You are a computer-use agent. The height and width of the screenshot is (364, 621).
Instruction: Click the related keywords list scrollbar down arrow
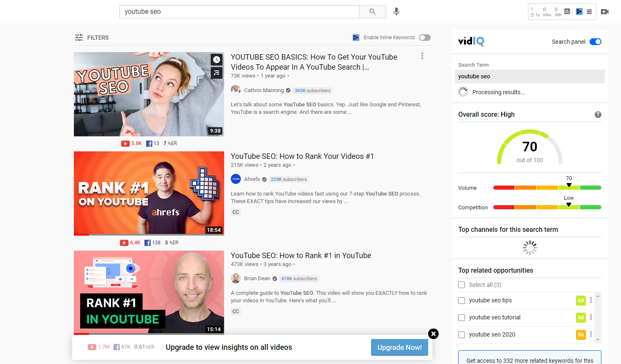tap(598, 340)
